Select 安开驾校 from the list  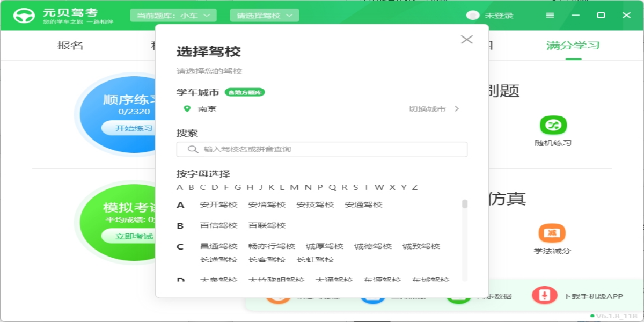point(218,204)
